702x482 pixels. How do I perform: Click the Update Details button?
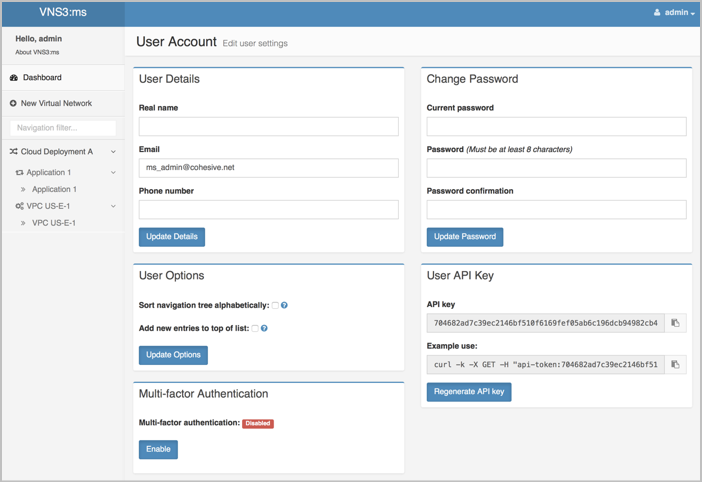[172, 237]
